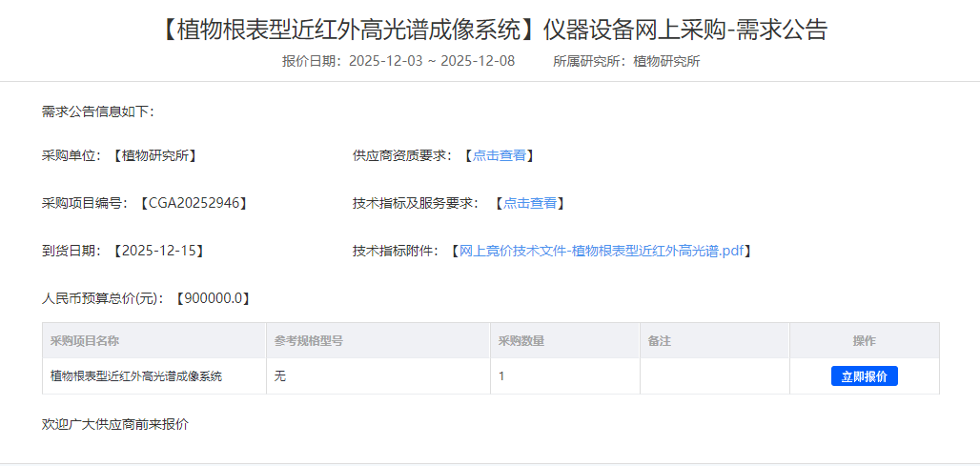Click the 欢迎广大供应商前来报价 text

[115, 424]
